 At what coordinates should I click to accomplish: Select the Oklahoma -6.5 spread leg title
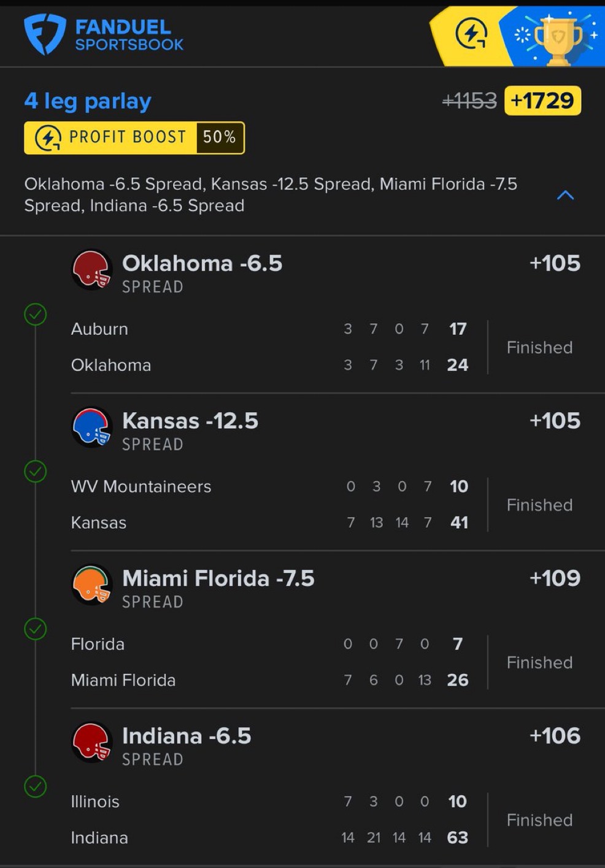(x=202, y=264)
